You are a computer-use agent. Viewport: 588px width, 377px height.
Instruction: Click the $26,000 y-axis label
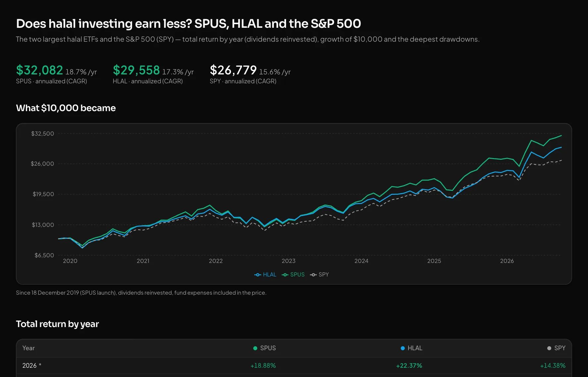[42, 164]
